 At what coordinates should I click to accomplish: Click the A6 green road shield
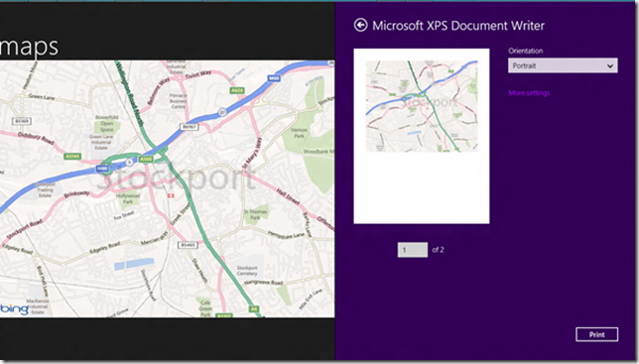(254, 309)
